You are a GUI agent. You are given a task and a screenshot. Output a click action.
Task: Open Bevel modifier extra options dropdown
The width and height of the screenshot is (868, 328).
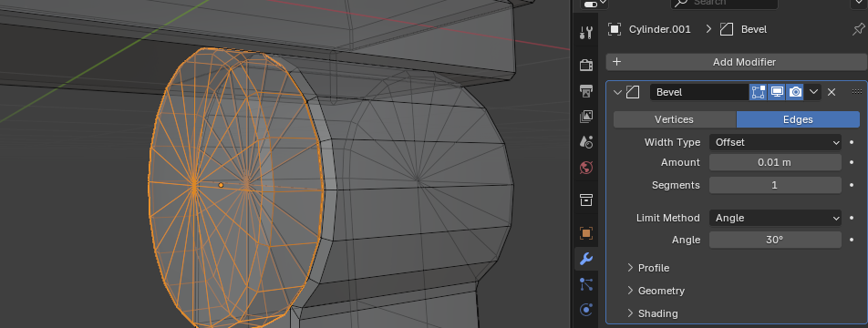[813, 92]
